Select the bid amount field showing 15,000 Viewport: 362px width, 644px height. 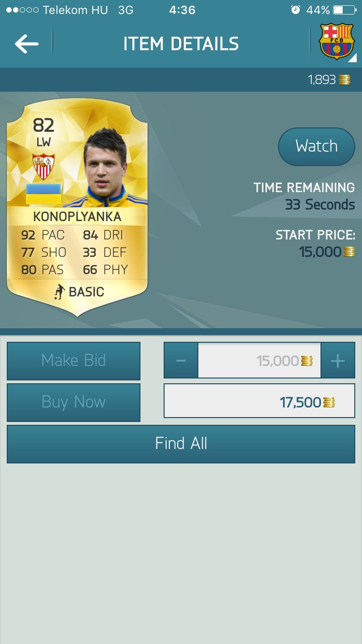(259, 360)
